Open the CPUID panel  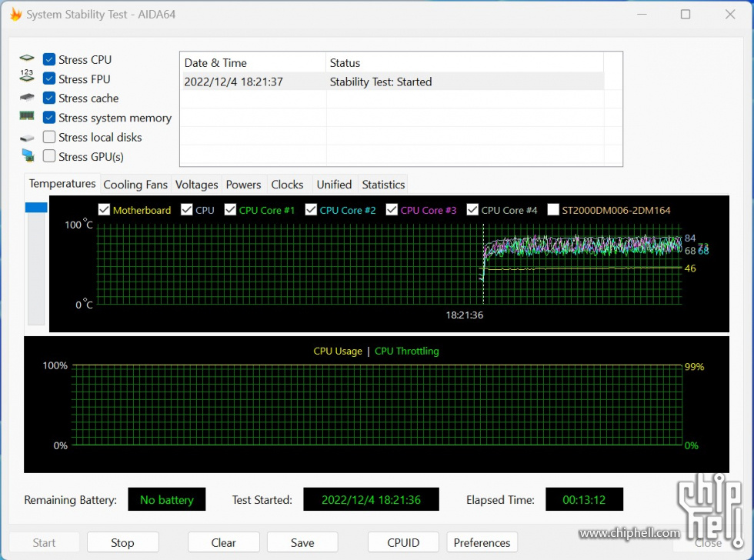[403, 543]
